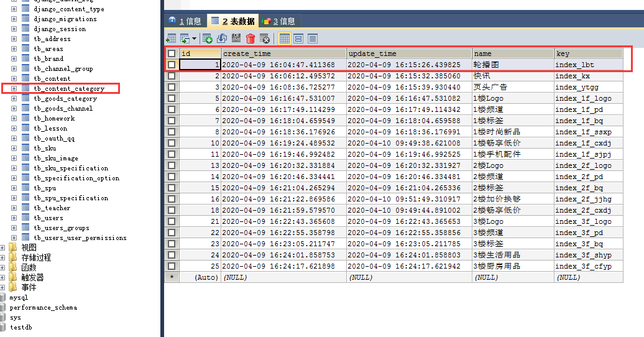644x337 pixels.
Task: Save changes with the floppy disk icon
Action: point(236,39)
